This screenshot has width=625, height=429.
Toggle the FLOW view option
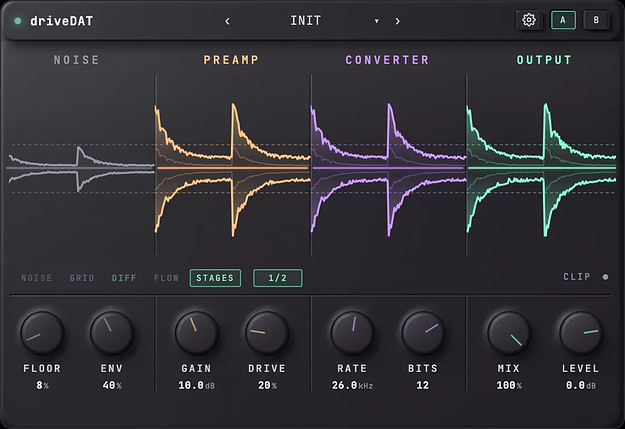pyautogui.click(x=166, y=278)
